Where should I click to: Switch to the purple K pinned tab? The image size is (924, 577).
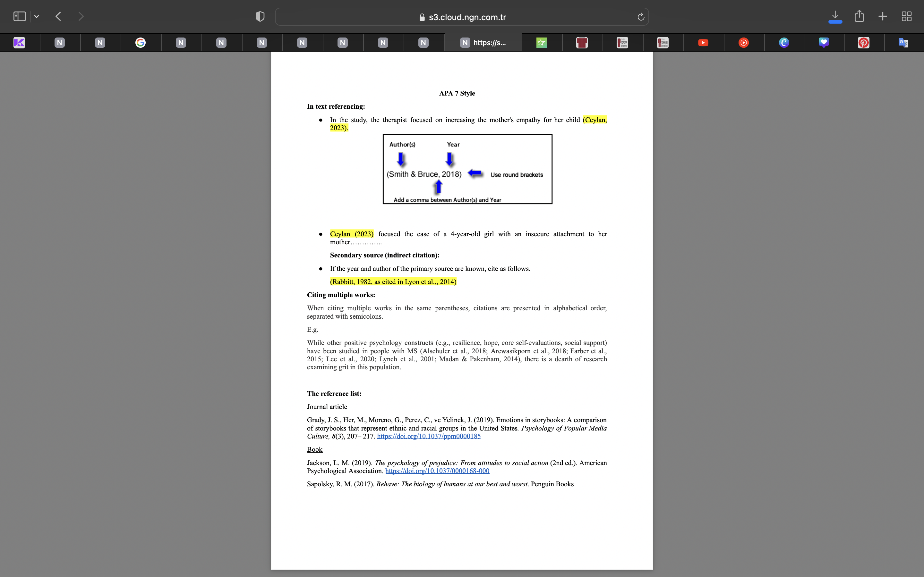19,42
